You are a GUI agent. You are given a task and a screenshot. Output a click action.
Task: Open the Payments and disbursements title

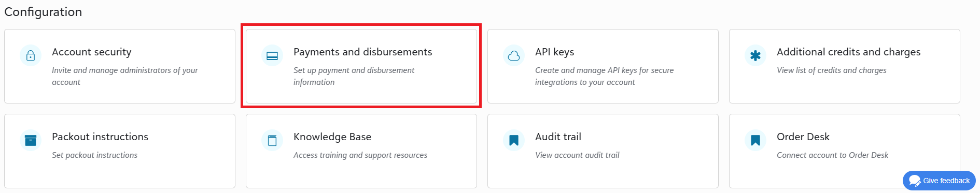click(x=362, y=52)
